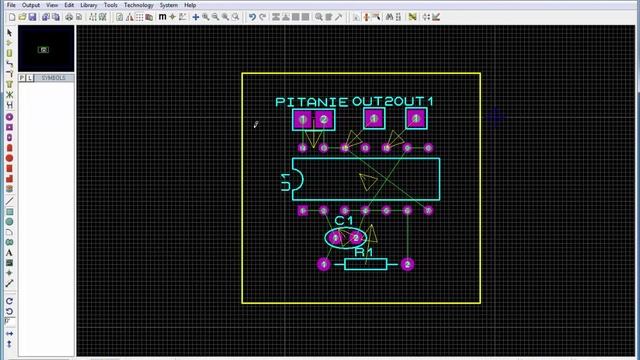The image size is (640, 360).
Task: Click the vertical mirror arrow icon
Action: click(x=9, y=344)
